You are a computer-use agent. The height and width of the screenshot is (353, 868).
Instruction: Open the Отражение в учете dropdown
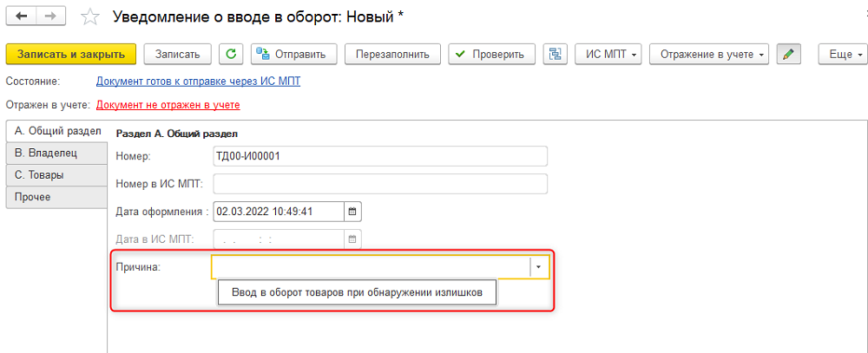pos(709,55)
